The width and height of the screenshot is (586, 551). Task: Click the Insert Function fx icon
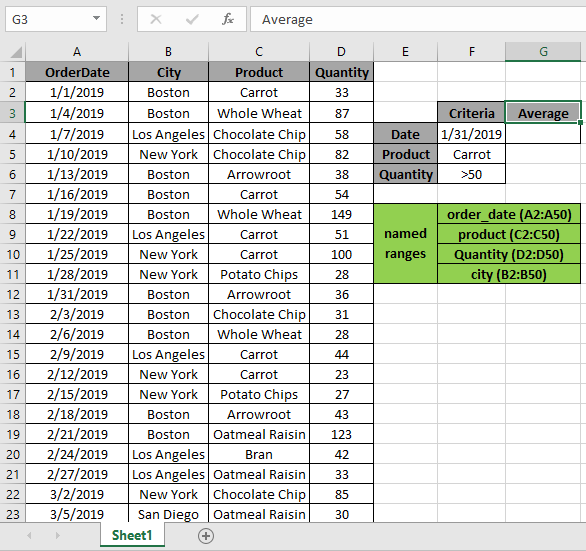pos(228,19)
